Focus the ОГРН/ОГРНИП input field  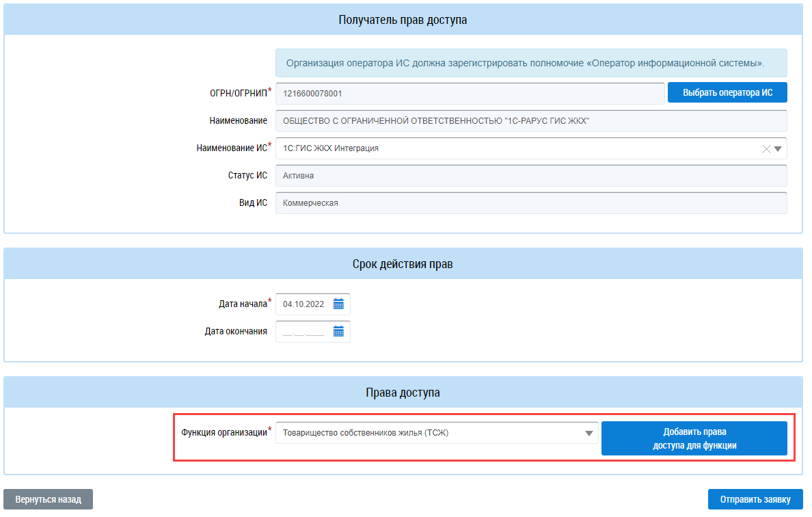click(470, 93)
